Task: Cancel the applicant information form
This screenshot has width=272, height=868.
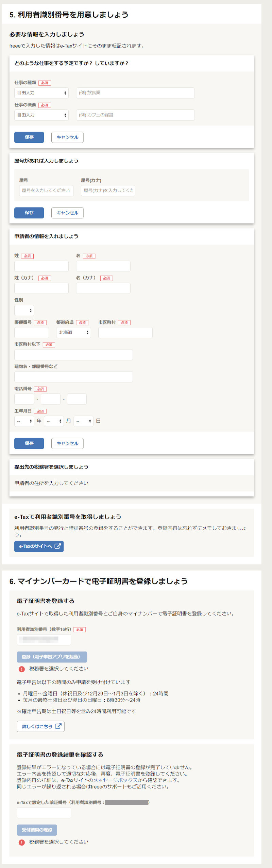Action: coord(67,443)
